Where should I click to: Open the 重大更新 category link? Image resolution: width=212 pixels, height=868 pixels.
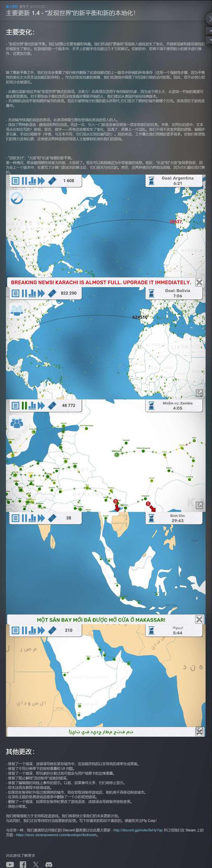[x=12, y=7]
